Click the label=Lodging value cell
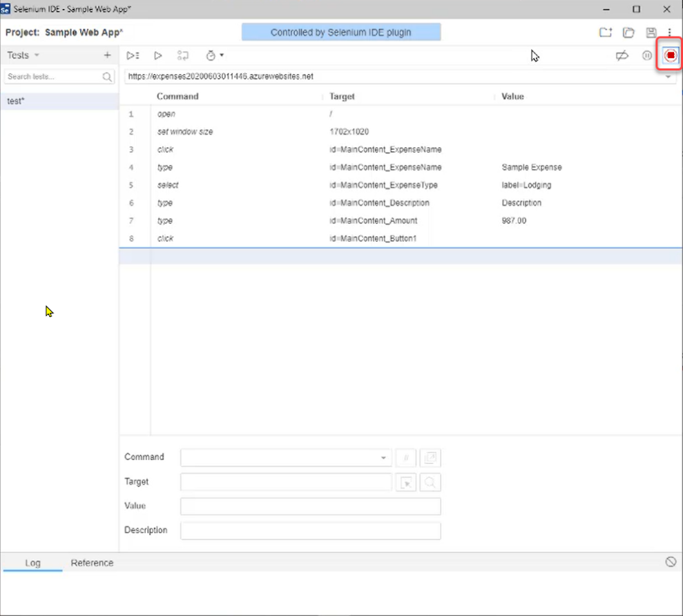This screenshot has height=616, width=683. pos(526,185)
